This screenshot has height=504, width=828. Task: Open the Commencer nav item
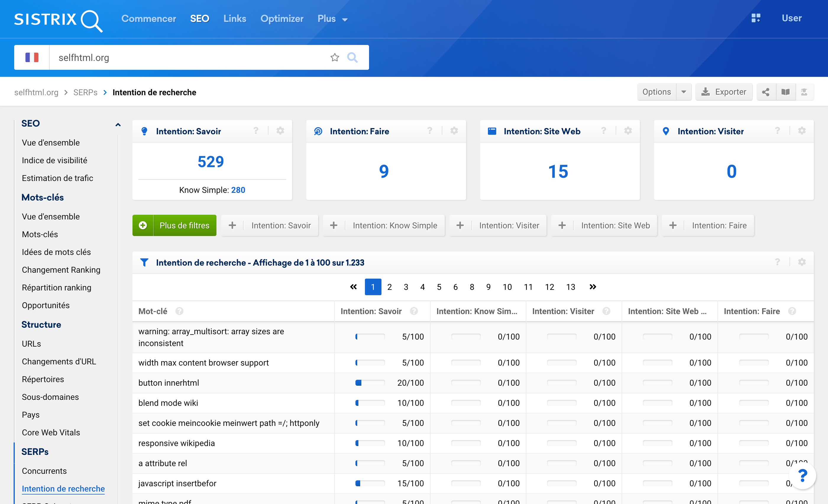pyautogui.click(x=148, y=19)
